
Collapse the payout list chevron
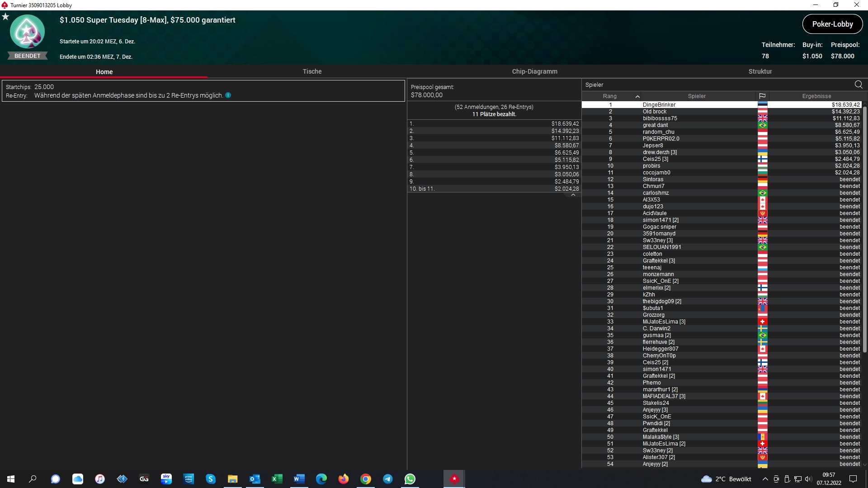pos(573,195)
